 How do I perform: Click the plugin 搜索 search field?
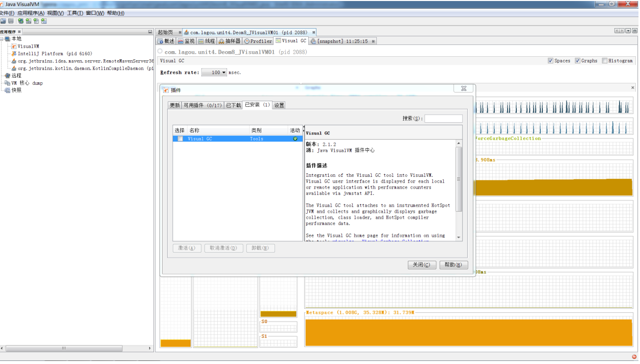click(x=443, y=119)
